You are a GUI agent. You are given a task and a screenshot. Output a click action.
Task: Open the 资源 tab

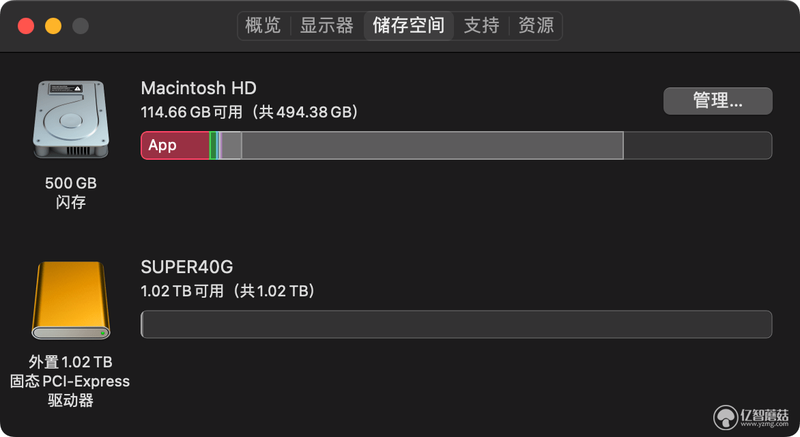(x=536, y=25)
